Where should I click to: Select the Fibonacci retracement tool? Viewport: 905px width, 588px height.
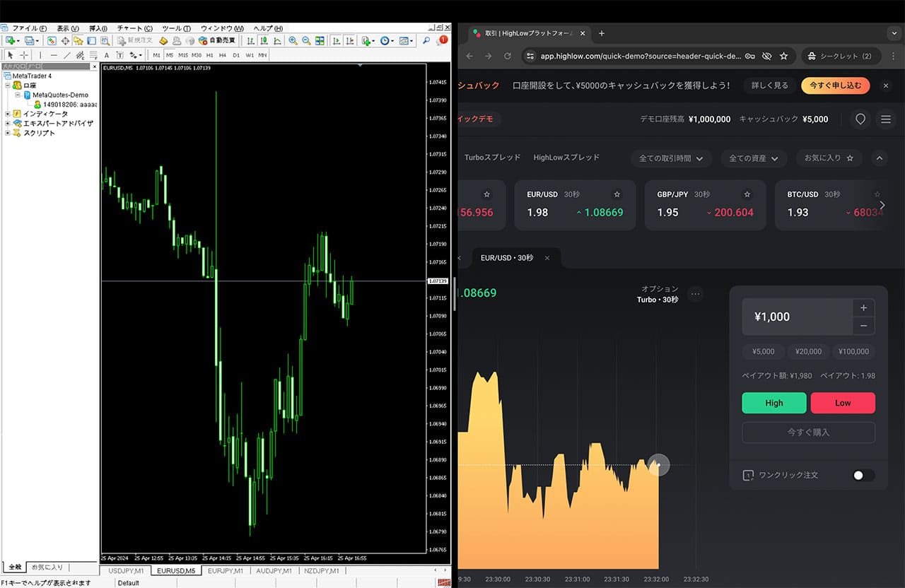(x=93, y=54)
